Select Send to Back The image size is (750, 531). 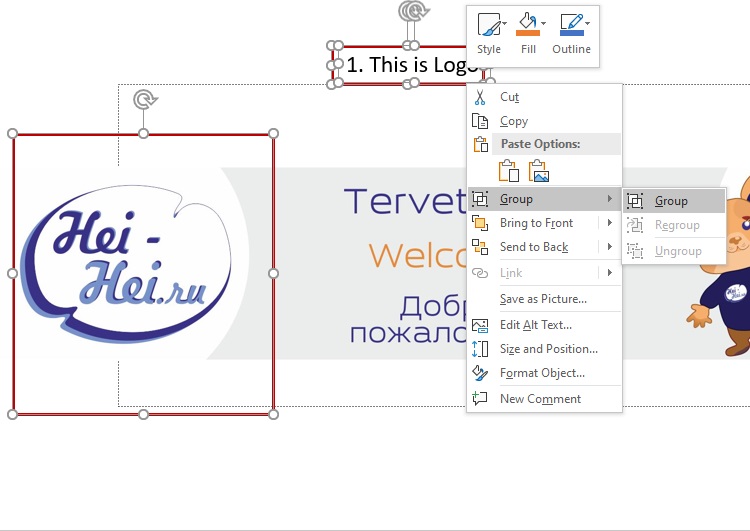(534, 247)
